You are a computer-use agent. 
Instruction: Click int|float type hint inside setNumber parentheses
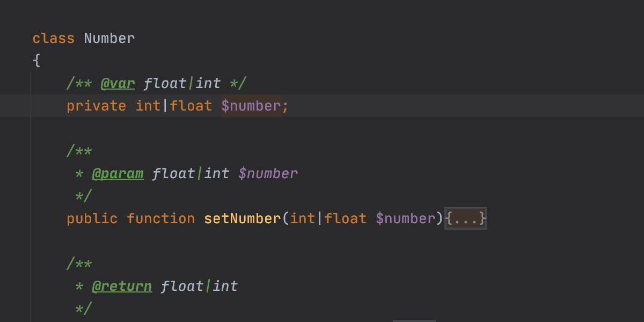[x=328, y=218]
